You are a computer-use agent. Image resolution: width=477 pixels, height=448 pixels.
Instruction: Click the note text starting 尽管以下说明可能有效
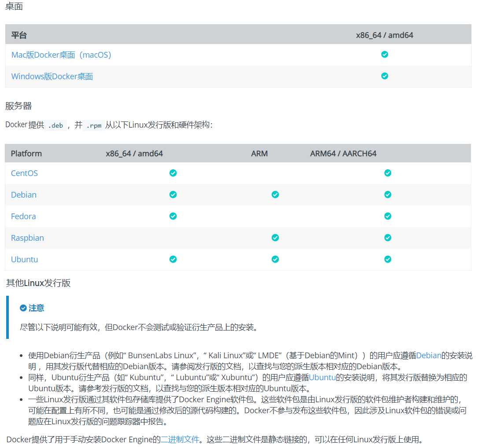(139, 327)
